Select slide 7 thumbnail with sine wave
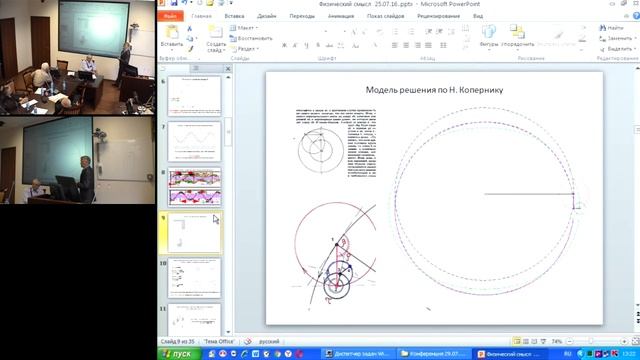Viewport: 640px width, 360px height. (194, 141)
